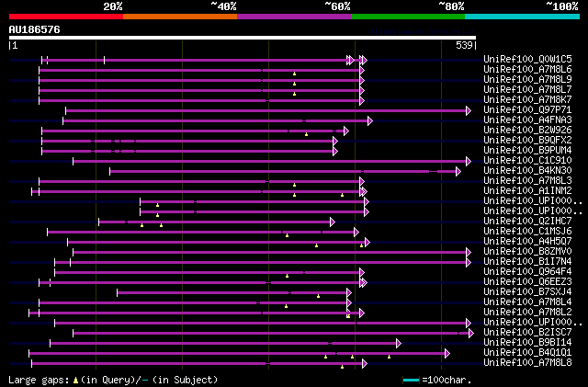This screenshot has width=588, height=387.
Task: Click the purple alignment bar for B9BI14
Action: [223, 343]
